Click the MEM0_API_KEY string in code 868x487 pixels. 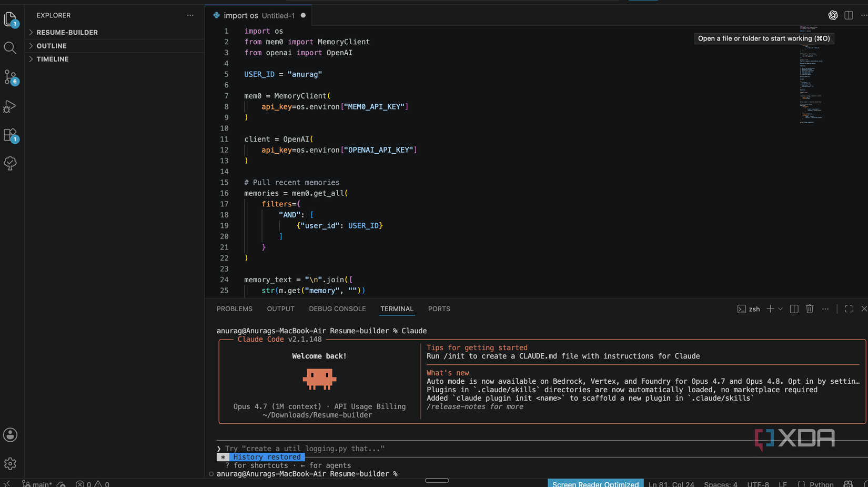pos(374,106)
